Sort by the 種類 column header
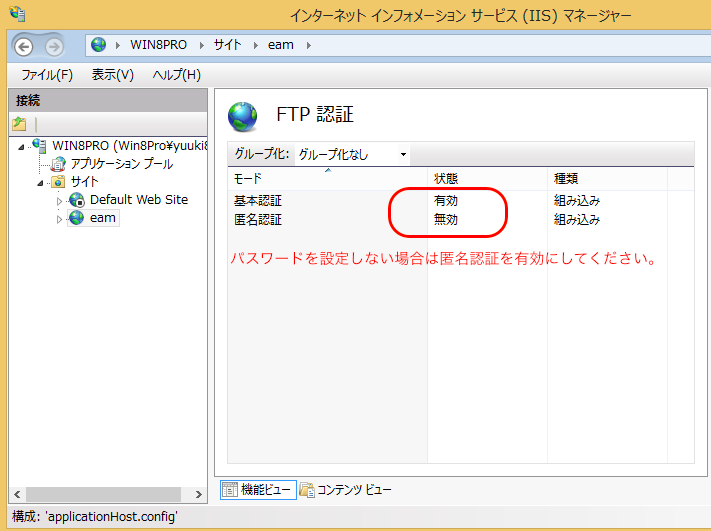711x531 pixels. point(608,179)
